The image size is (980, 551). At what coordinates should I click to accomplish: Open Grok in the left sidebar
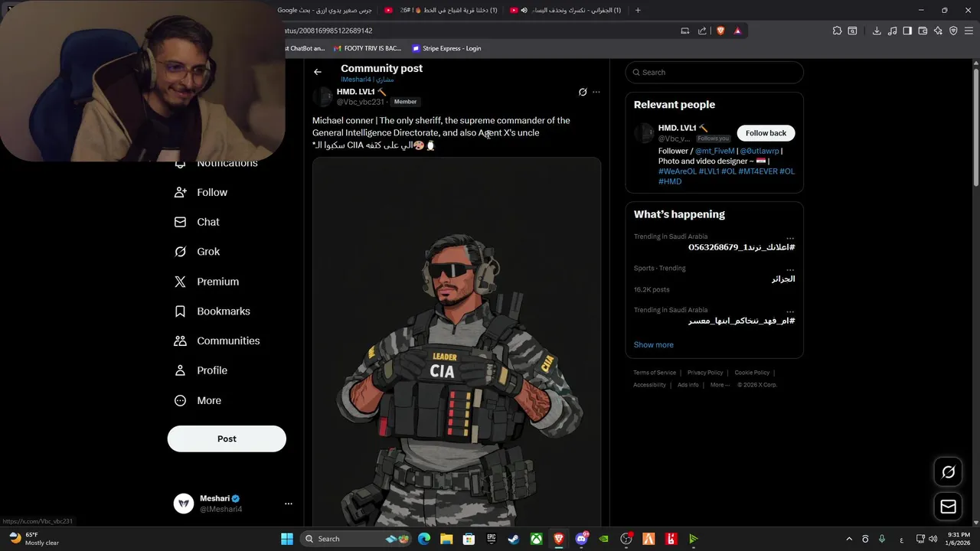tap(198, 252)
